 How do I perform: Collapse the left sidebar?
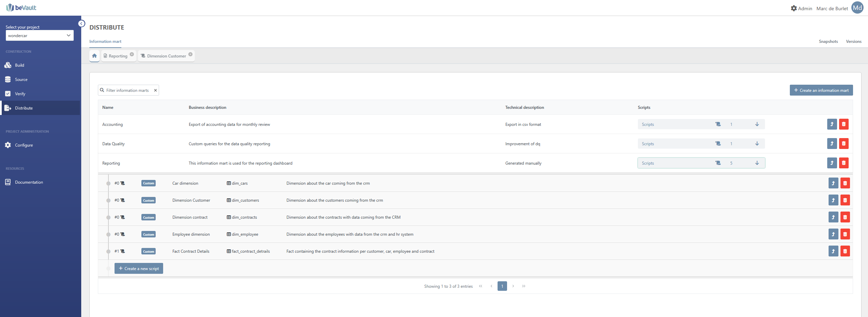[82, 23]
